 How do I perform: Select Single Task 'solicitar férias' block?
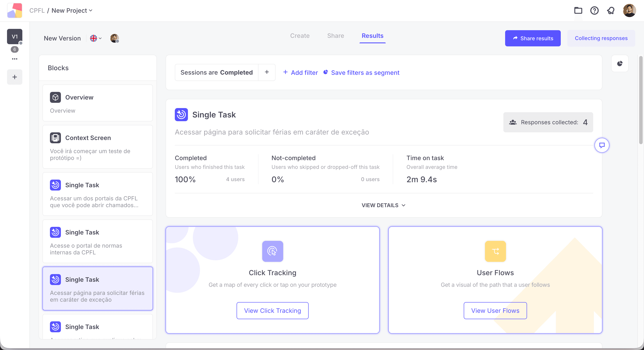(x=97, y=289)
